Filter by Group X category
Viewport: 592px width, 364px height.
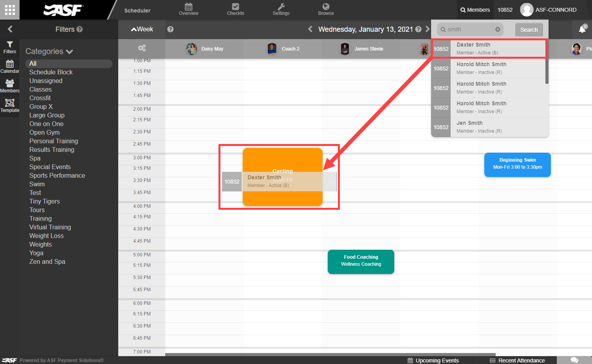click(41, 106)
